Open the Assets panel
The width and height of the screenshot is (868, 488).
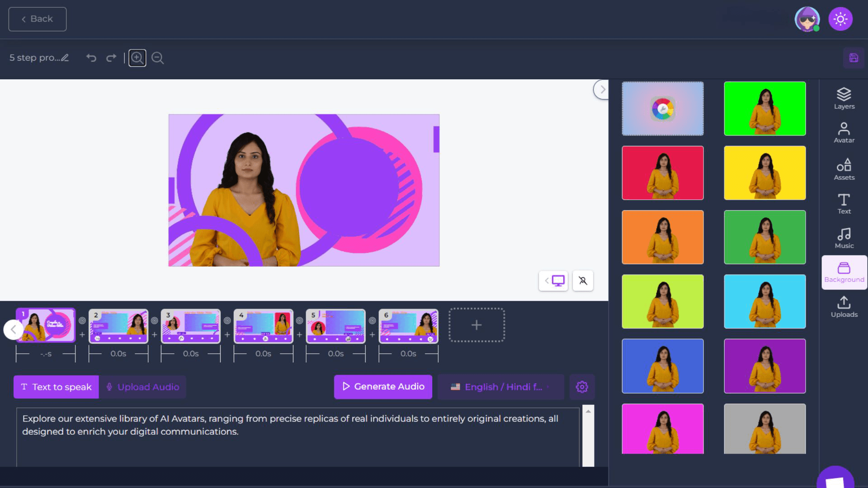pos(844,169)
